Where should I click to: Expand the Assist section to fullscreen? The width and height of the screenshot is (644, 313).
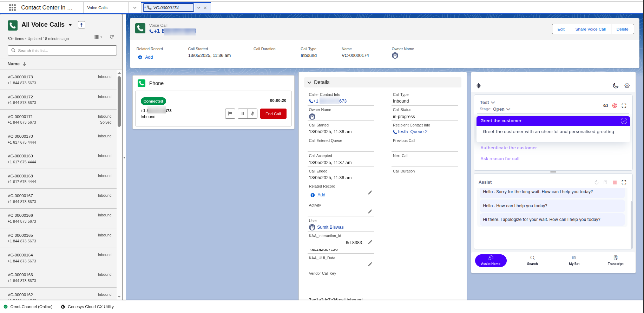(x=624, y=182)
